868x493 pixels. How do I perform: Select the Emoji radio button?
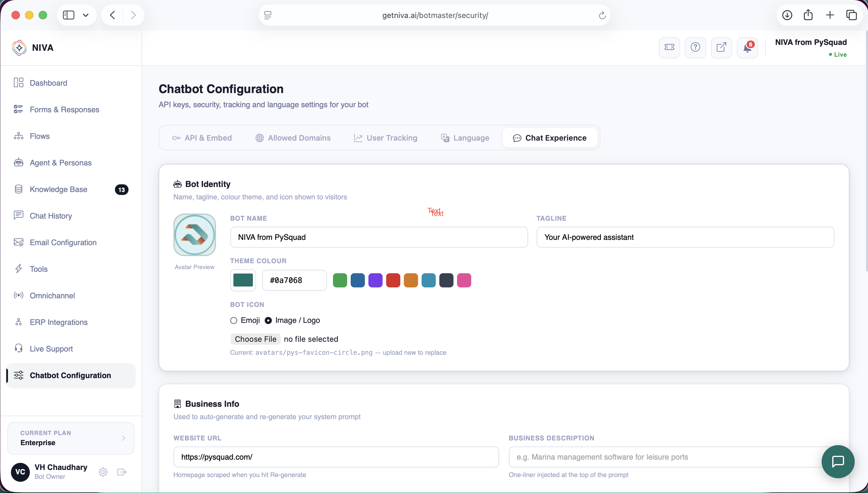(233, 320)
